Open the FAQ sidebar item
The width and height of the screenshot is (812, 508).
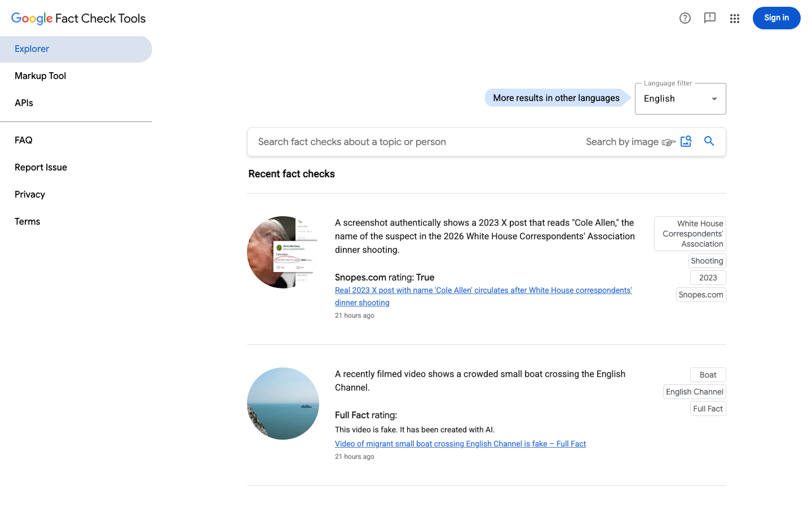(x=76, y=141)
